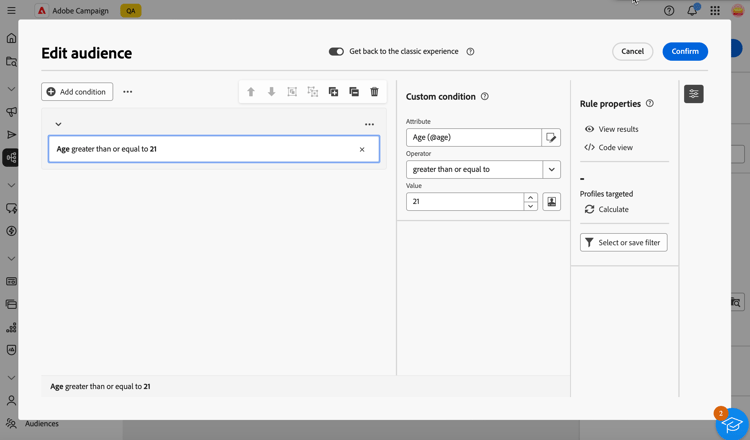This screenshot has height=440, width=750.
Task: Click the Add condition button
Action: point(77,92)
